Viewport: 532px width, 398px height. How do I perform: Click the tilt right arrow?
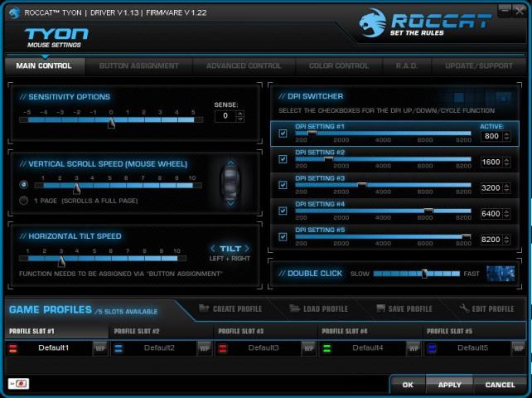(247, 249)
